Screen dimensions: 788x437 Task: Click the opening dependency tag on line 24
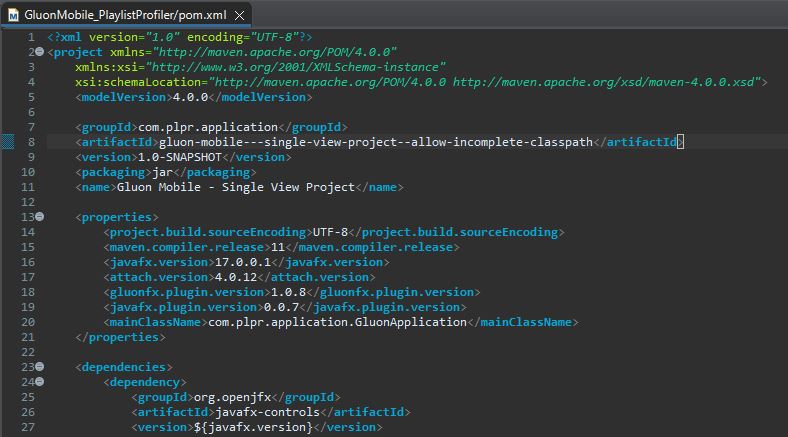[x=145, y=382]
